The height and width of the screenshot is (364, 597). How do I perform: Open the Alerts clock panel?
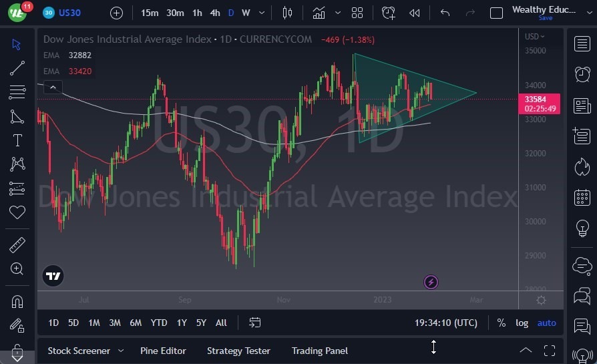(582, 74)
